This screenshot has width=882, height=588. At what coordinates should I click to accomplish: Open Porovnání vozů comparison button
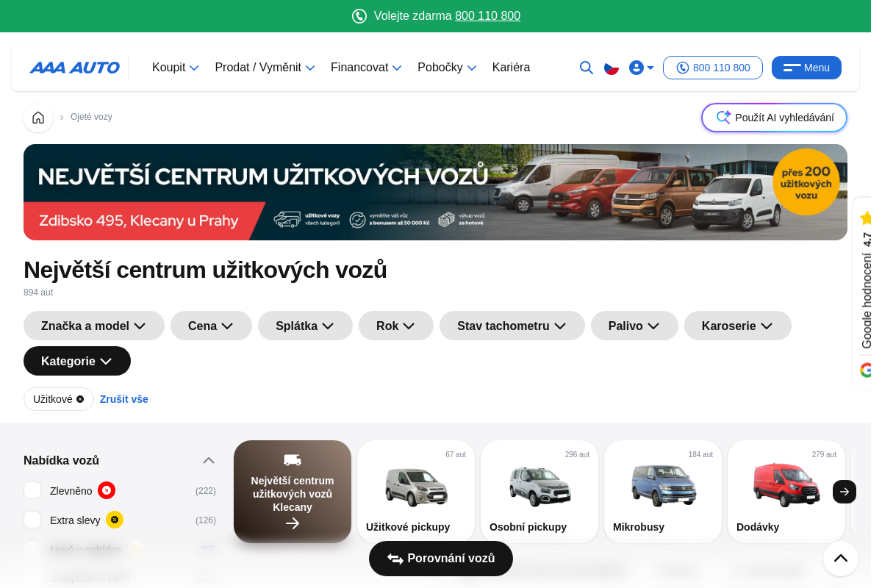pyautogui.click(x=441, y=559)
